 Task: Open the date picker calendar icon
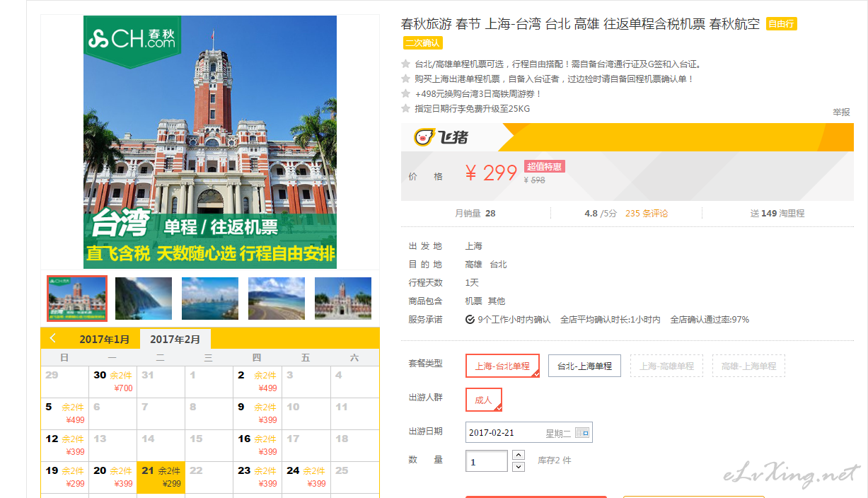(x=581, y=432)
